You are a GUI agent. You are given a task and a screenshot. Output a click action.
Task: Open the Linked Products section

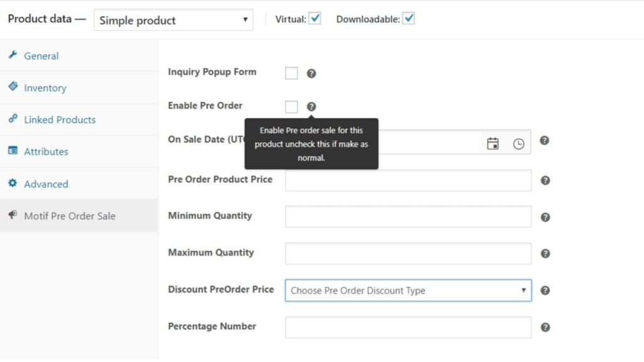pyautogui.click(x=60, y=119)
